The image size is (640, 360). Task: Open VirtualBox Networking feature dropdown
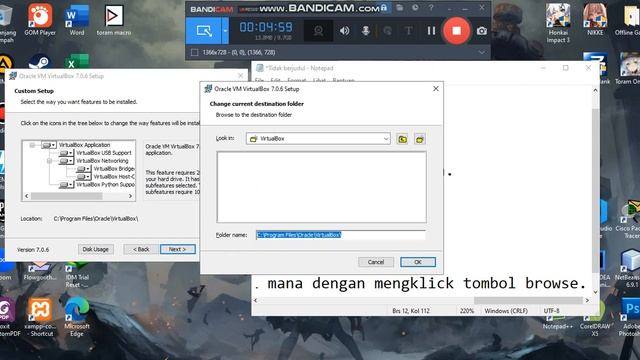tap(66, 161)
